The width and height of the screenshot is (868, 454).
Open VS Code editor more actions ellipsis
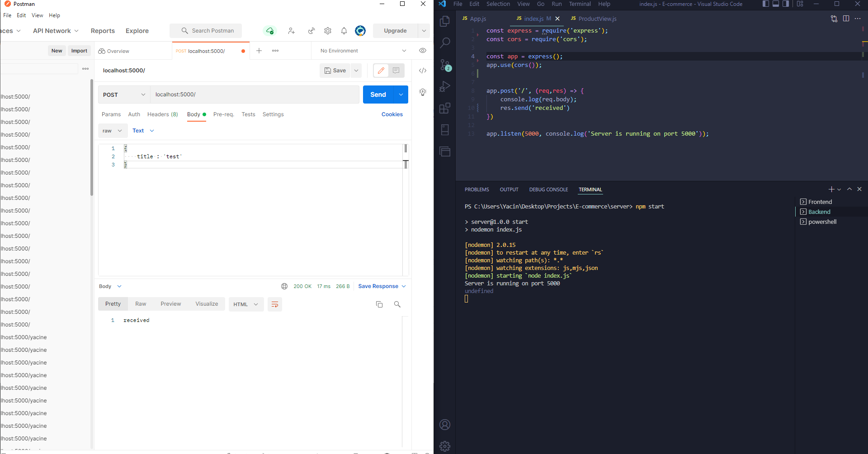(x=858, y=19)
